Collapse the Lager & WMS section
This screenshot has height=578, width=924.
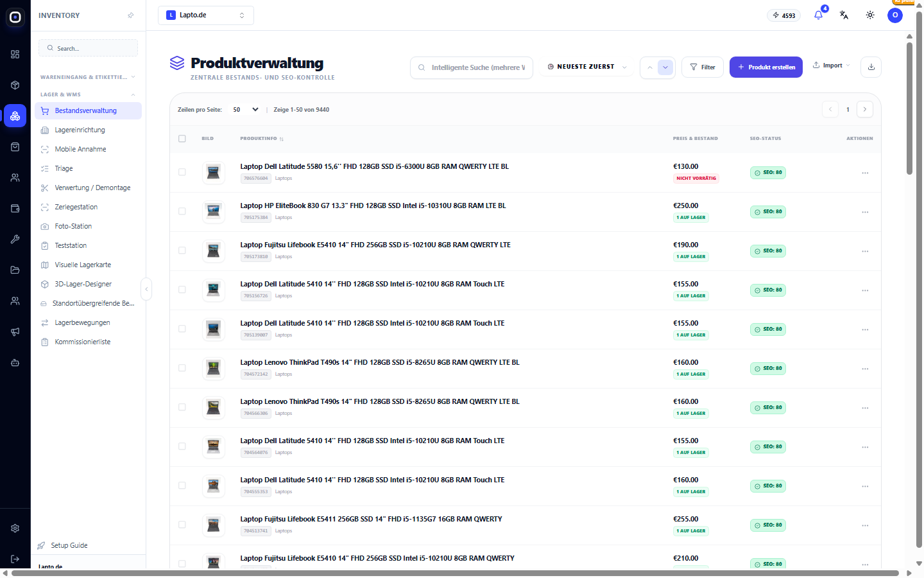[88, 94]
